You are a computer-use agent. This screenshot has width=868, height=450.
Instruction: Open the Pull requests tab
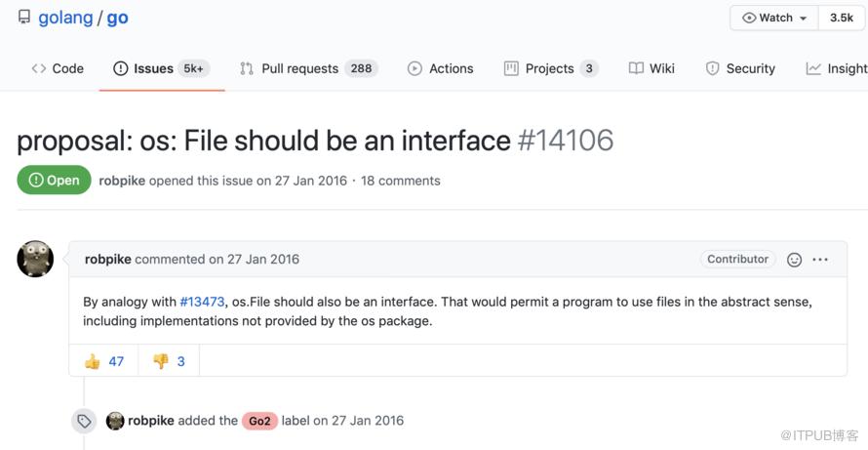click(309, 68)
